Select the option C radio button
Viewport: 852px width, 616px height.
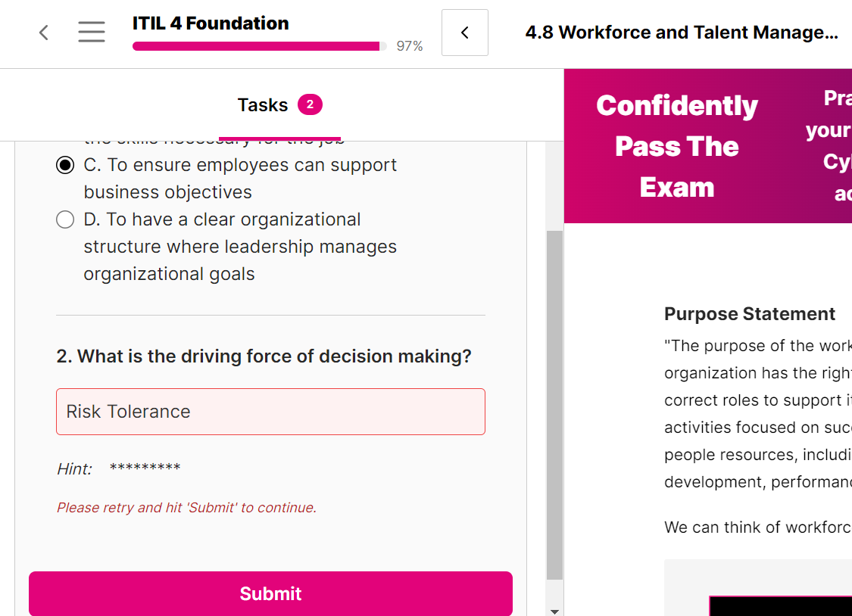coord(65,165)
